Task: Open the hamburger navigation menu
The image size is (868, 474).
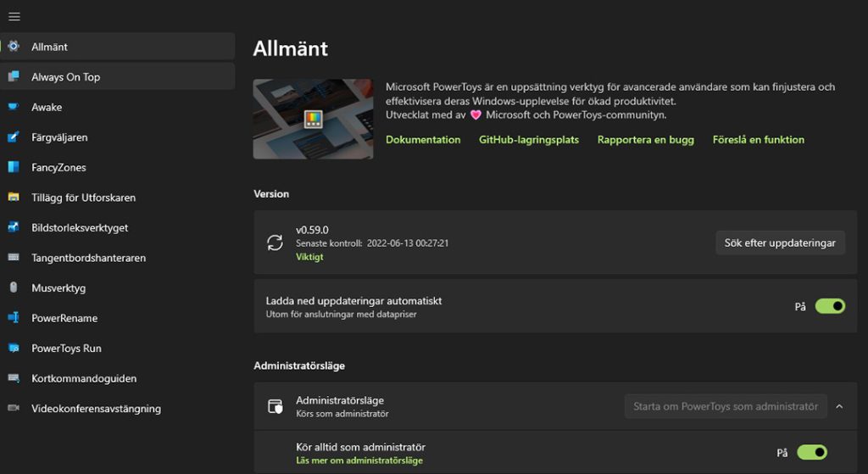Action: point(14,16)
